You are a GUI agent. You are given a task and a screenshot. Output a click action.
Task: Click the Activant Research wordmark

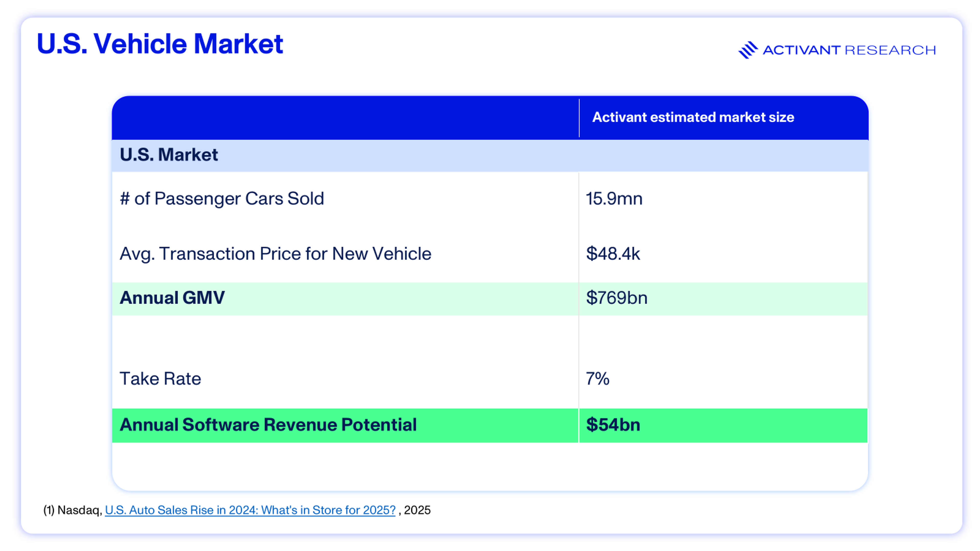849,50
